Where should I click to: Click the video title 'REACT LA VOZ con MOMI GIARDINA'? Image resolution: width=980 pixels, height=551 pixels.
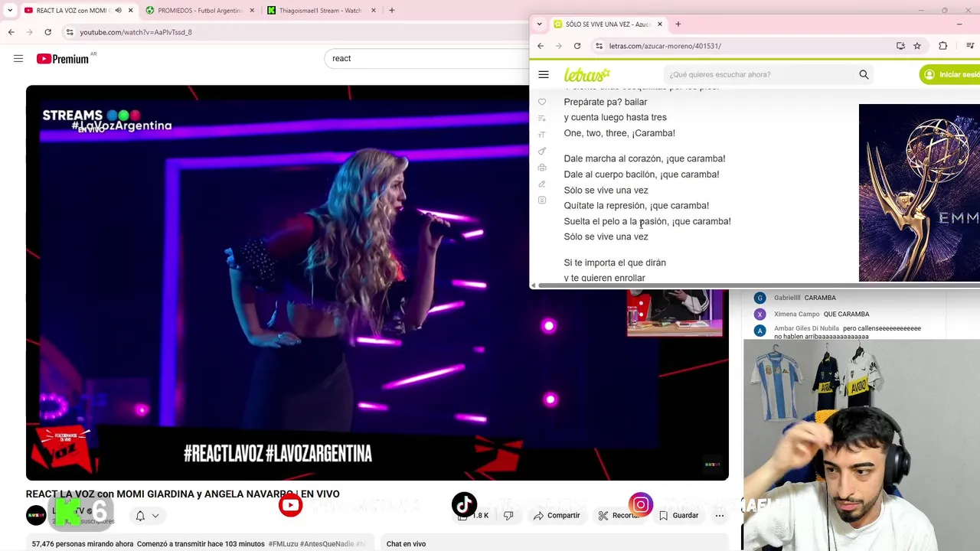(182, 494)
